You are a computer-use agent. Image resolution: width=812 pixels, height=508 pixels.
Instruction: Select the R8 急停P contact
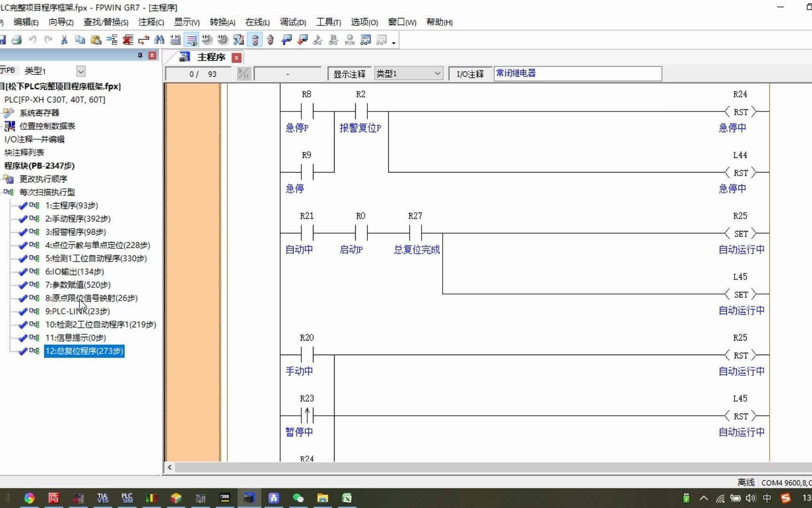pos(307,111)
